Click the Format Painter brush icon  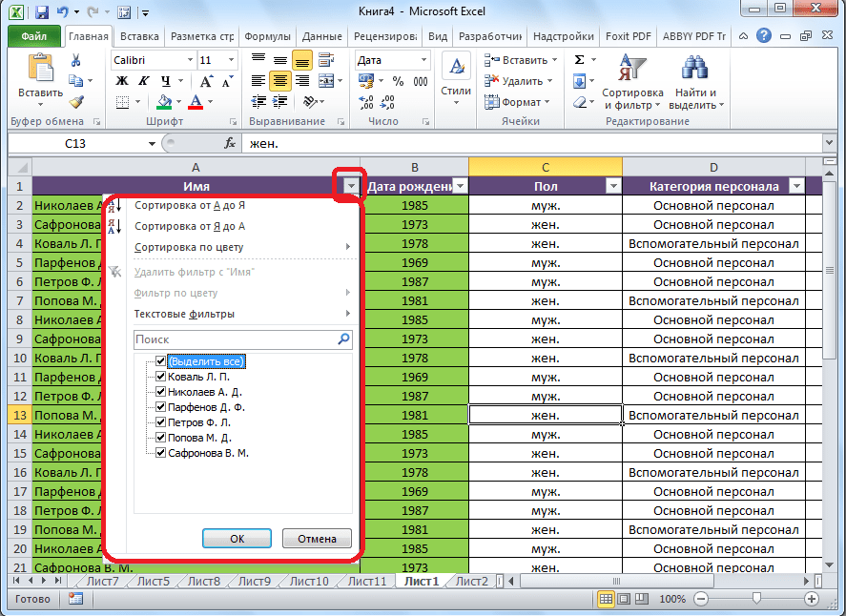[x=76, y=102]
